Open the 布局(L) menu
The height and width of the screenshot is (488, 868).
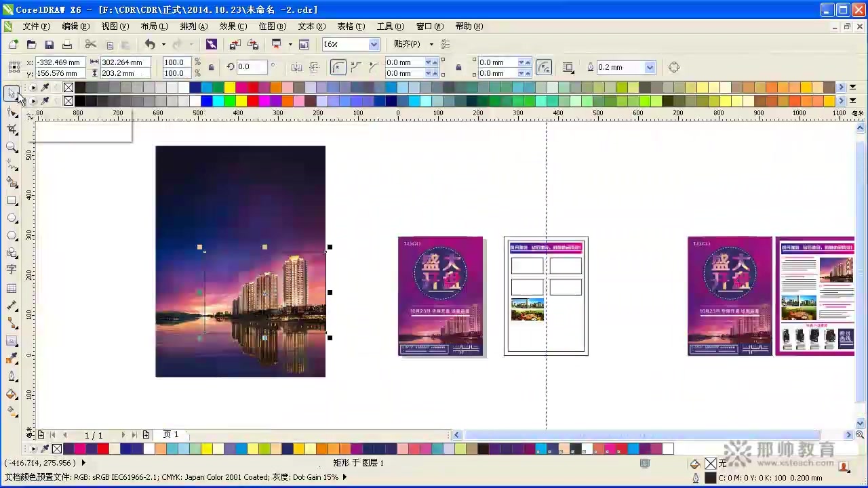(155, 26)
